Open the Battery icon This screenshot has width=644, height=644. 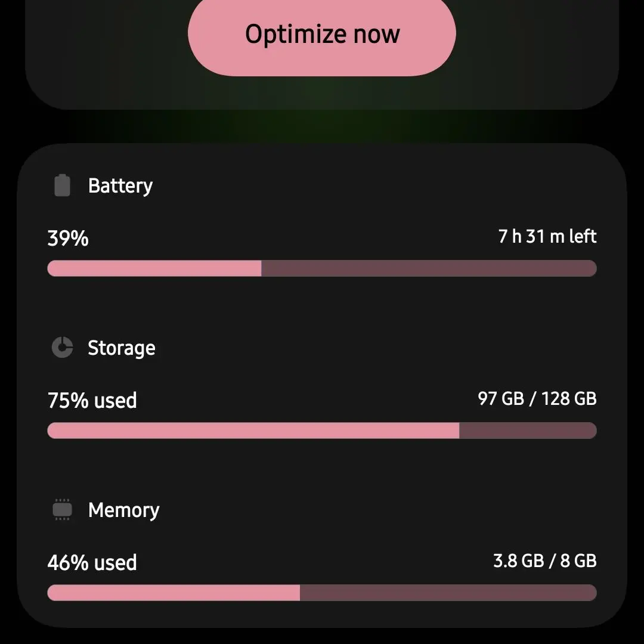[62, 185]
